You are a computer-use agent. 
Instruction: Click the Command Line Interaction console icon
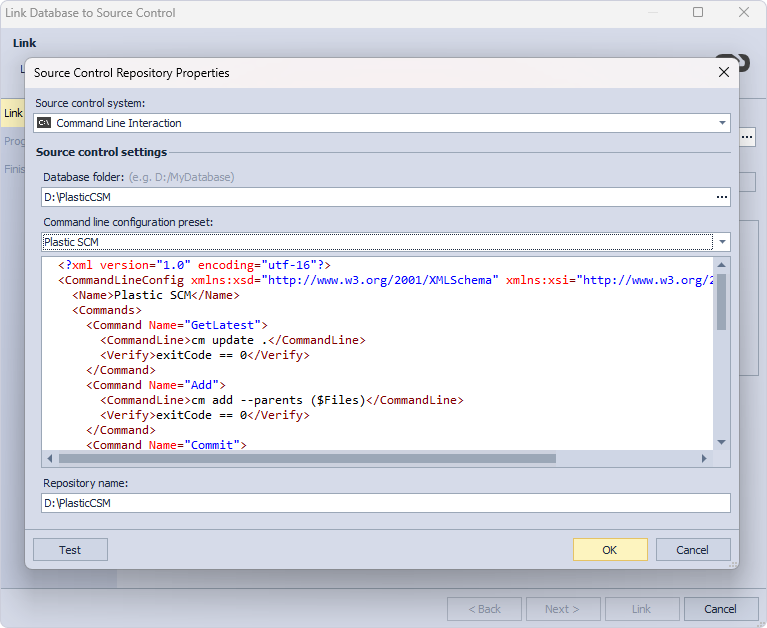[x=44, y=123]
